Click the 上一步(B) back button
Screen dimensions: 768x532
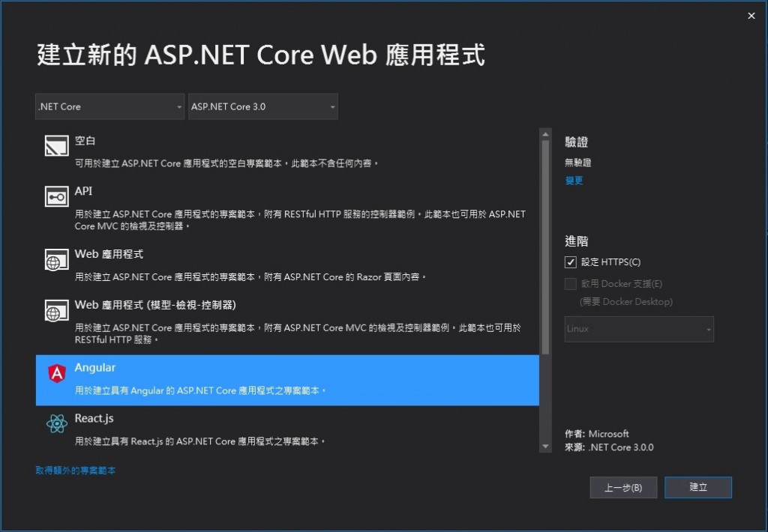tap(623, 488)
